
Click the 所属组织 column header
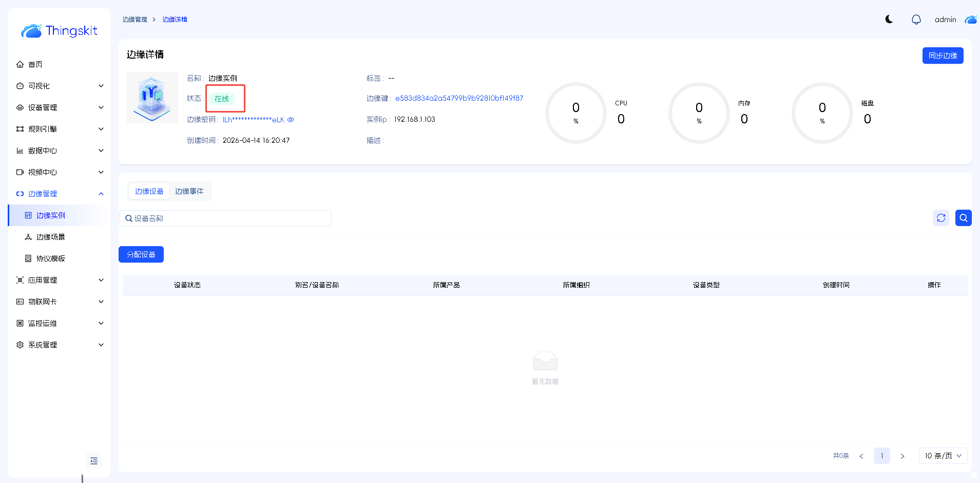coord(577,285)
